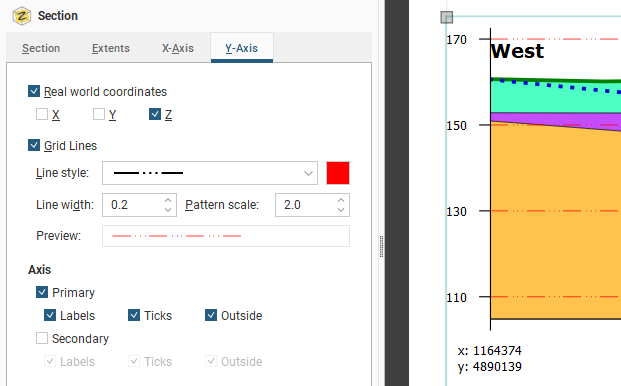This screenshot has width=621, height=386.
Task: Click the Line width input field
Action: pyautogui.click(x=133, y=205)
